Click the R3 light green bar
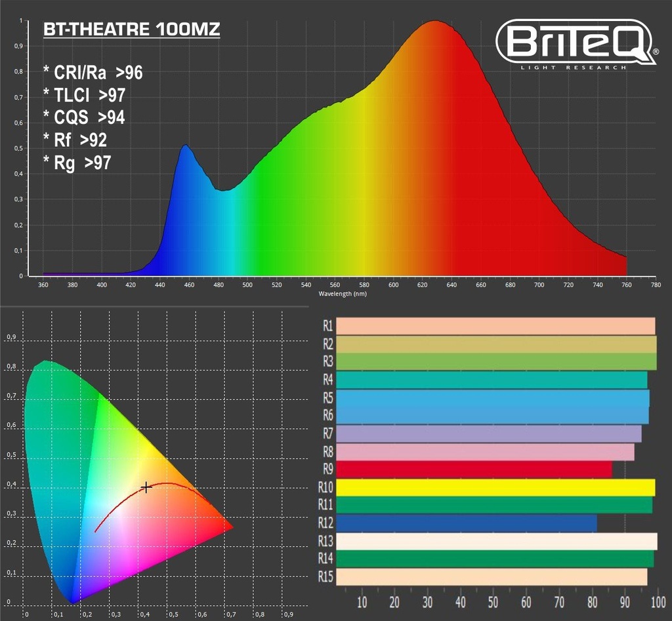The height and width of the screenshot is (621, 672). (x=497, y=361)
